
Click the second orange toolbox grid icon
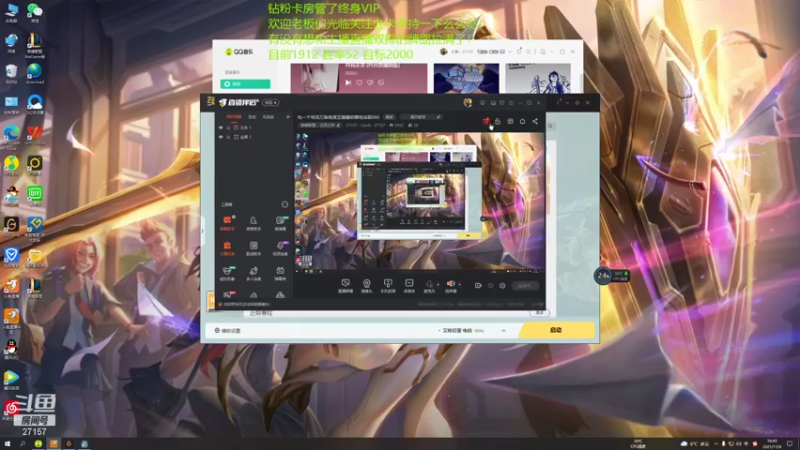[227, 248]
